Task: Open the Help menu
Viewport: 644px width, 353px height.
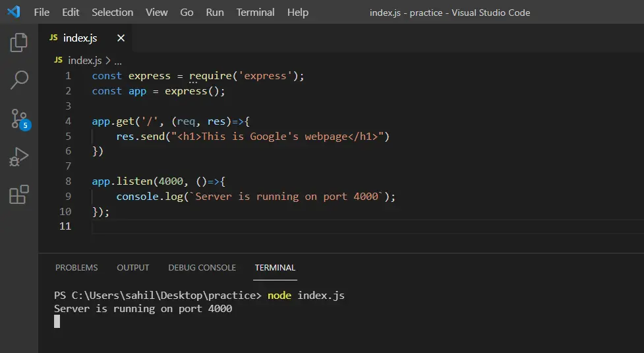Action: [x=298, y=13]
